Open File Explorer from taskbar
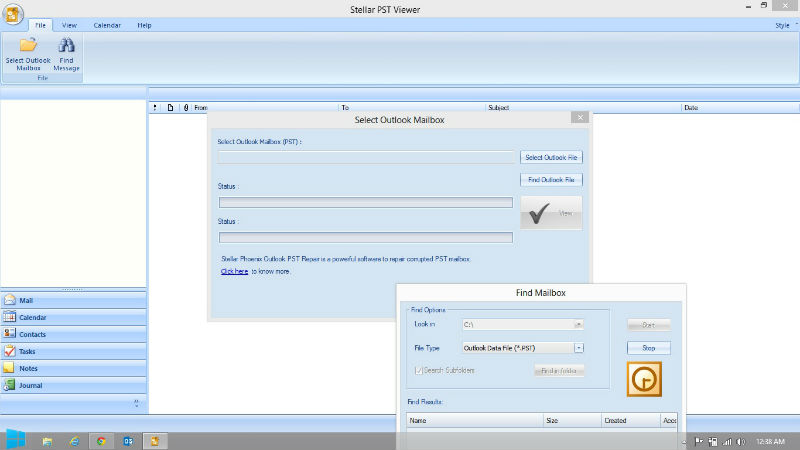This screenshot has height=450, width=800. click(47, 441)
